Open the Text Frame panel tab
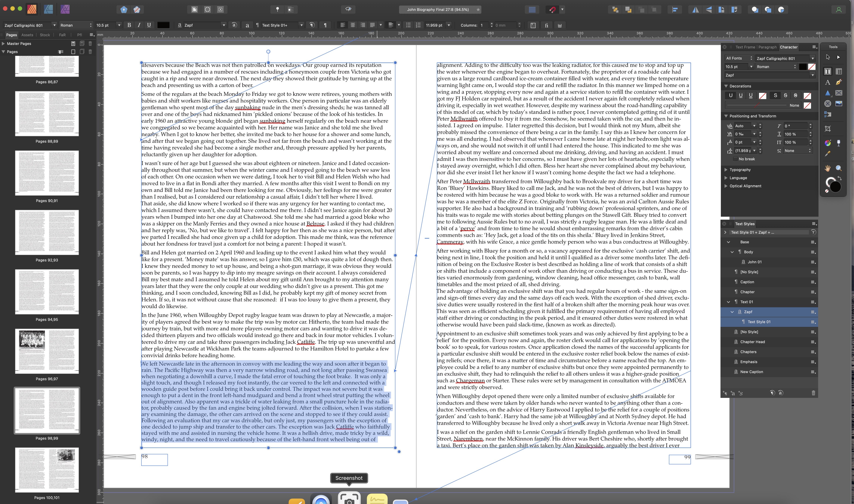Image resolution: width=854 pixels, height=504 pixels. point(745,47)
